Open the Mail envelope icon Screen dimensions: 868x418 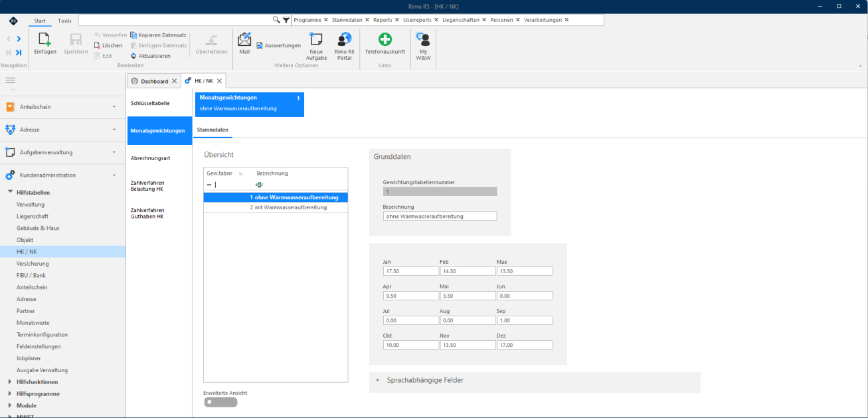click(x=244, y=39)
